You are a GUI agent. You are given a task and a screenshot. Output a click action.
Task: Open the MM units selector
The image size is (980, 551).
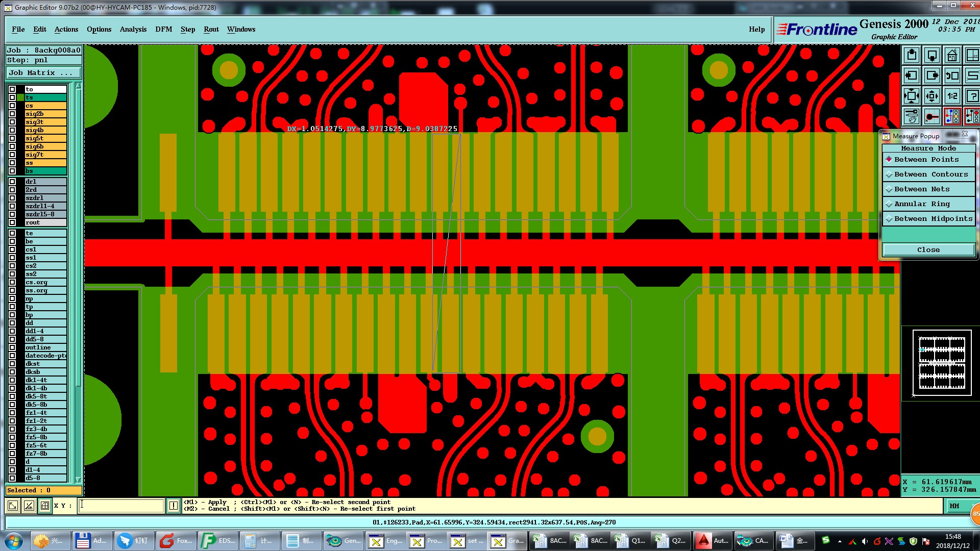[954, 506]
